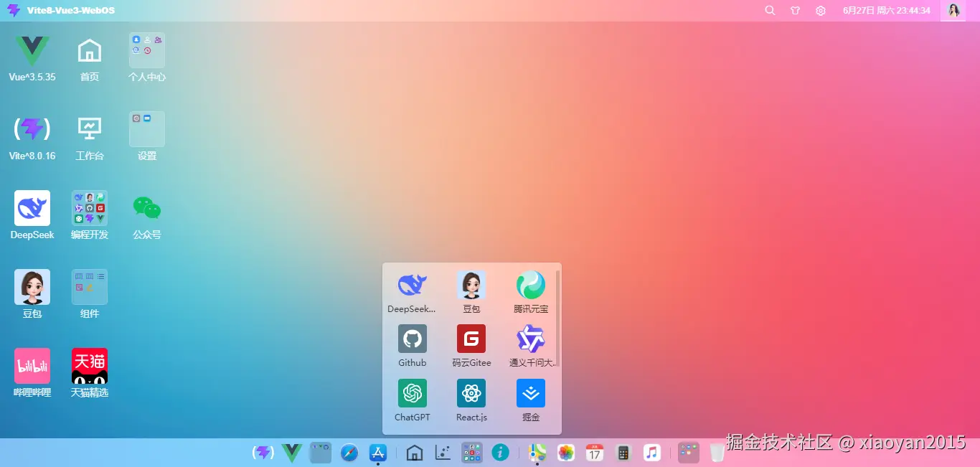Launch 豆包 from the desktop
Viewport: 980px width, 467px height.
[x=32, y=287]
